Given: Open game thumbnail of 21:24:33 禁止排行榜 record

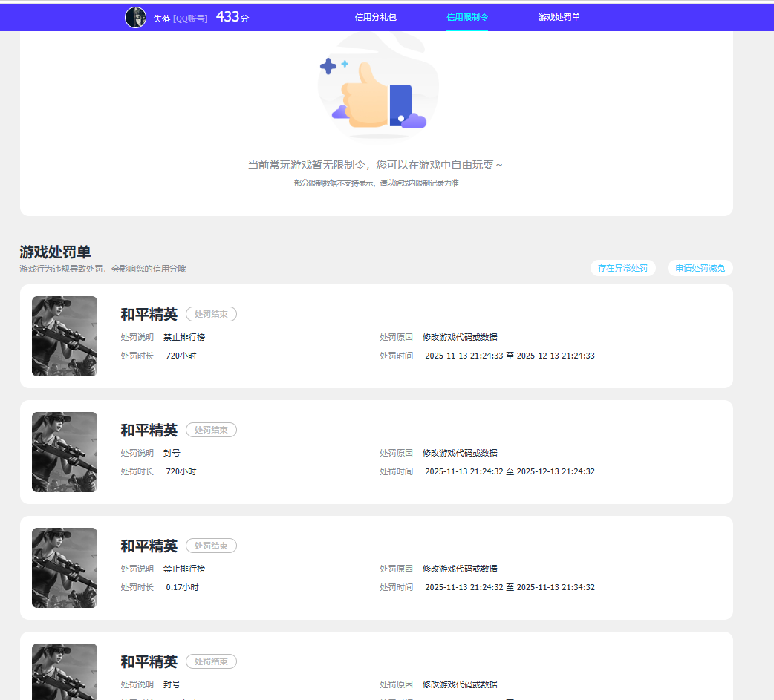Looking at the screenshot, I should pos(65,336).
